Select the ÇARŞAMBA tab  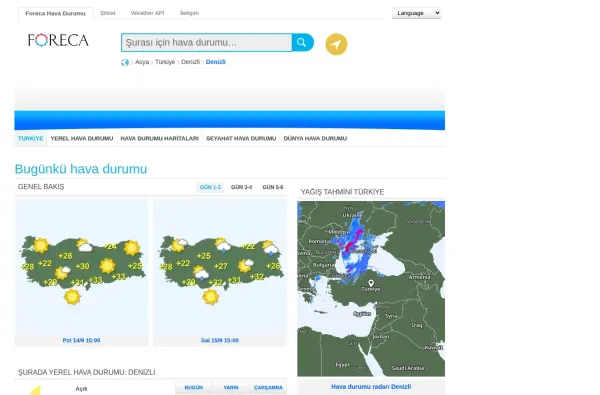pyautogui.click(x=268, y=388)
